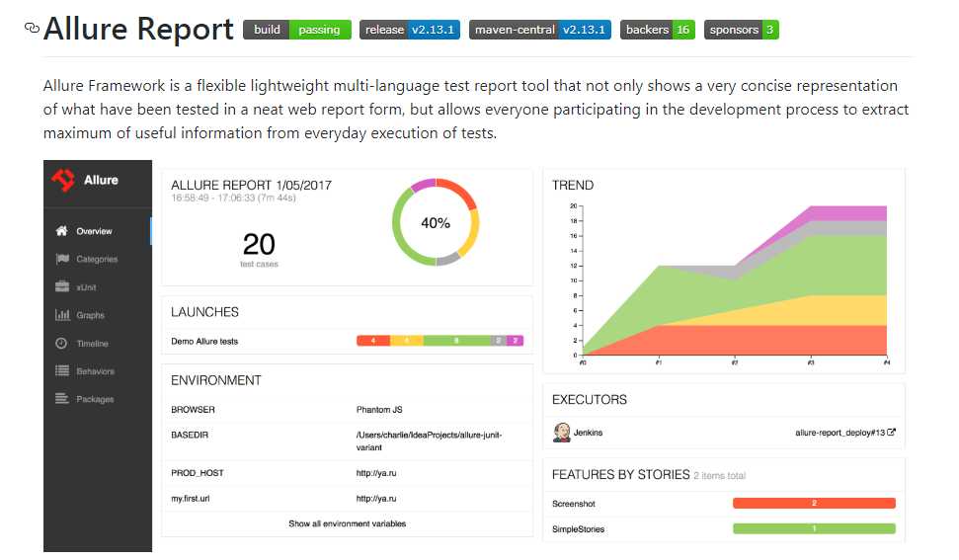Click the sponsors 3 badge
The image size is (959, 560).
coord(742,30)
